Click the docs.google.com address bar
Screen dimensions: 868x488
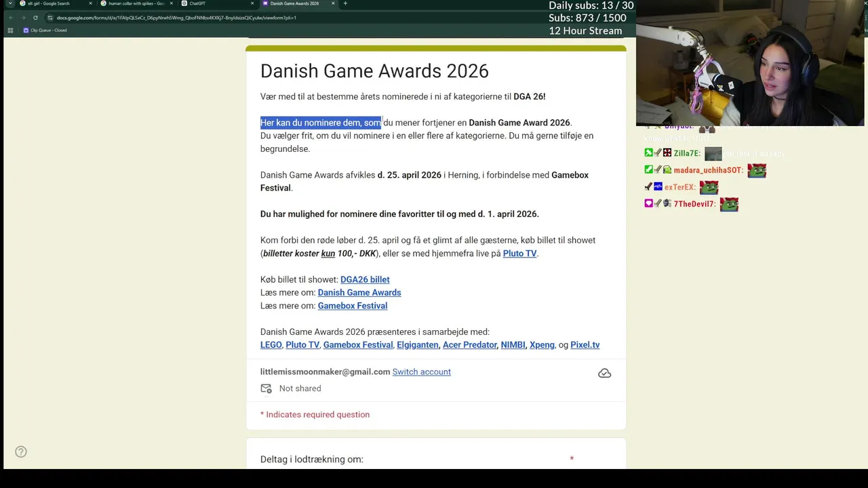click(x=176, y=18)
